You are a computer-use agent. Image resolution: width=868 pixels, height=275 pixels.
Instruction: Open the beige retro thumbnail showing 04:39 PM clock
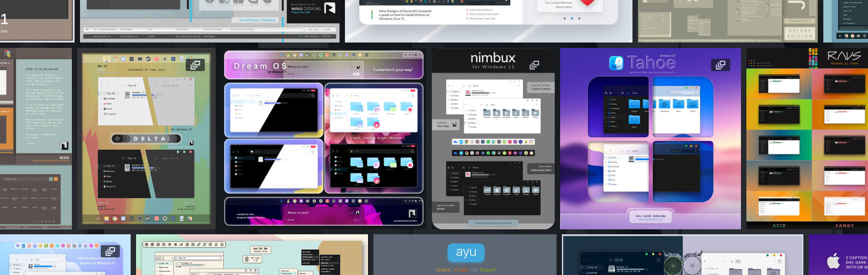click(252, 254)
